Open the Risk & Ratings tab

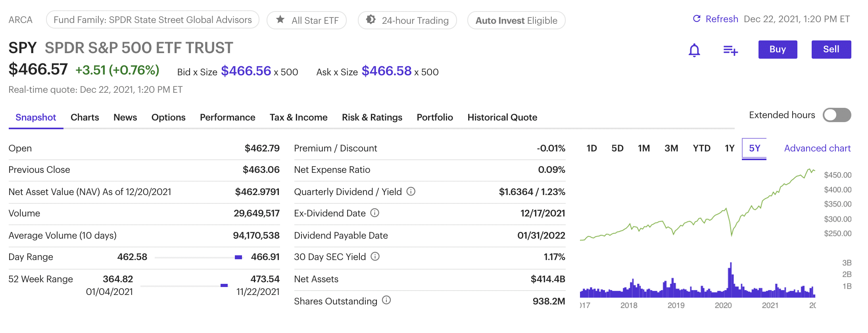click(372, 117)
